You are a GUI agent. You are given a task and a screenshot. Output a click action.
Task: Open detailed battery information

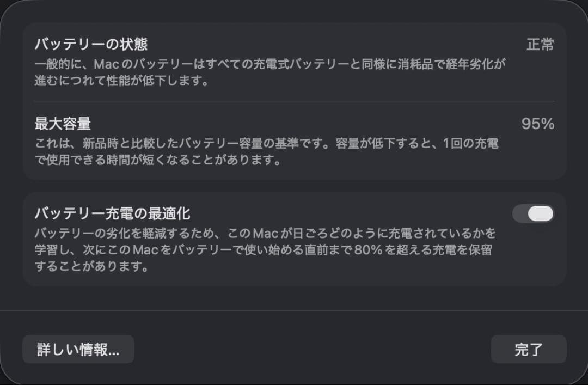pos(78,349)
